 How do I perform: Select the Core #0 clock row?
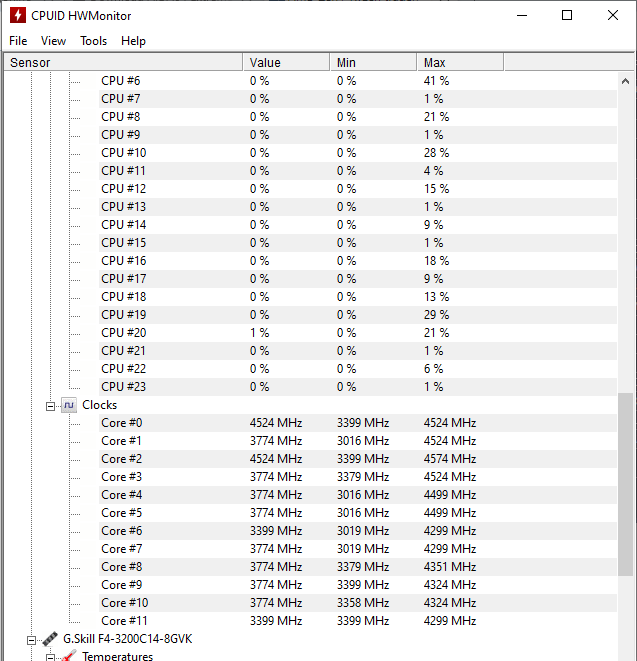click(358, 423)
